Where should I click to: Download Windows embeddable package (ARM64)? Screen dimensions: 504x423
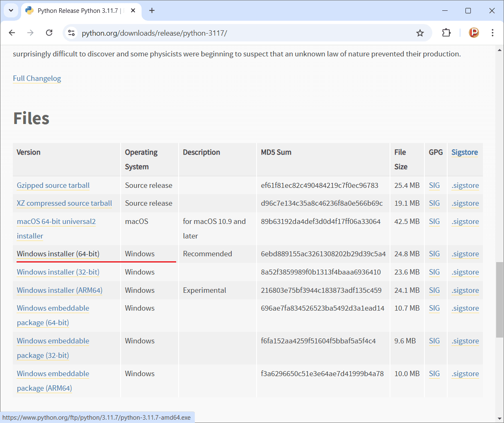[x=53, y=381]
